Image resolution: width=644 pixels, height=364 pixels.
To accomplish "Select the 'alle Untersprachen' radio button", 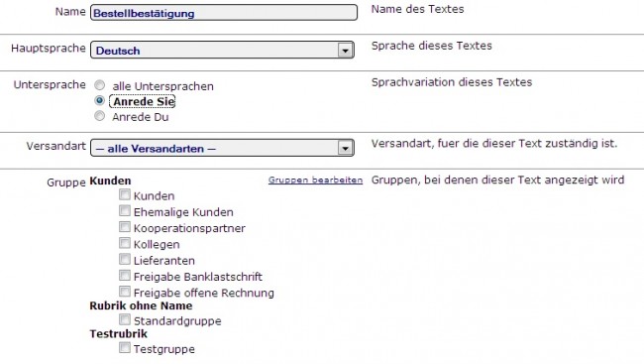I will coord(99,85).
